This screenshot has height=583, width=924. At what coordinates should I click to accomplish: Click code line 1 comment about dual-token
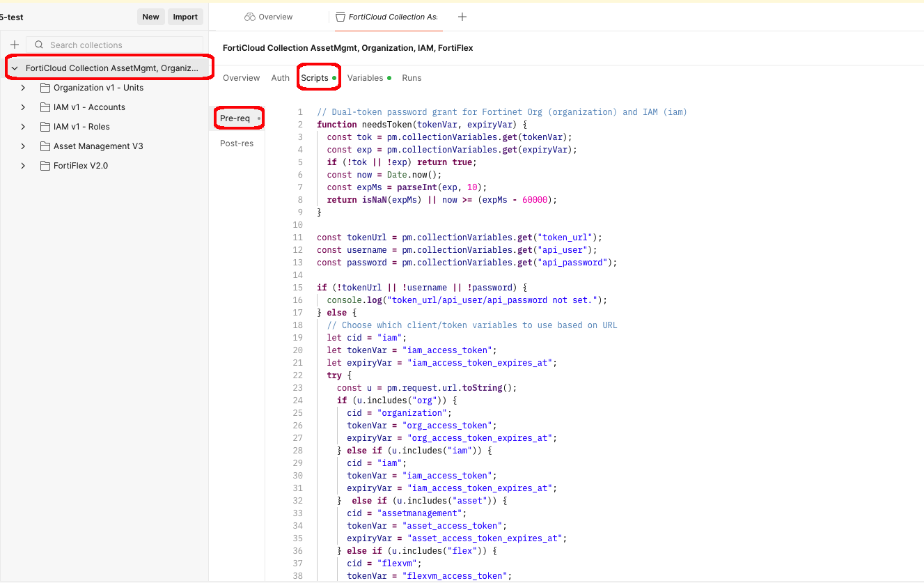pos(501,112)
